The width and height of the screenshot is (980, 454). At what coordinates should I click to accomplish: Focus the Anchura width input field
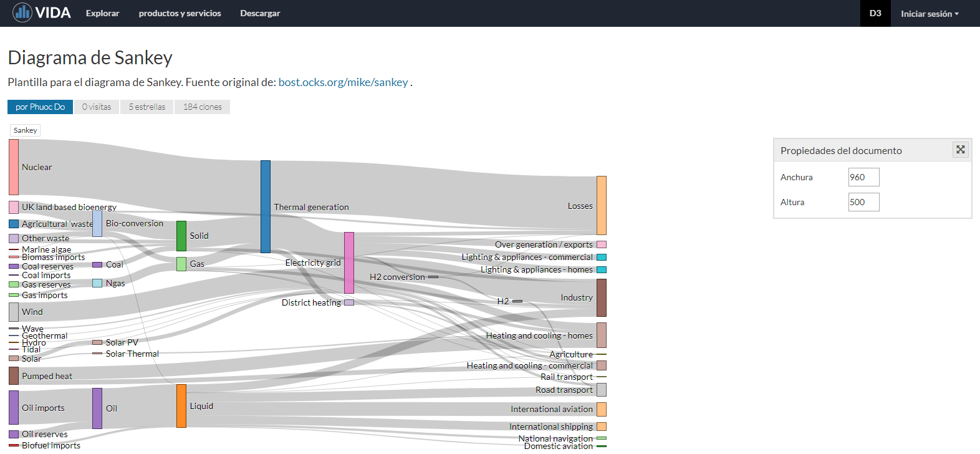coord(863,177)
